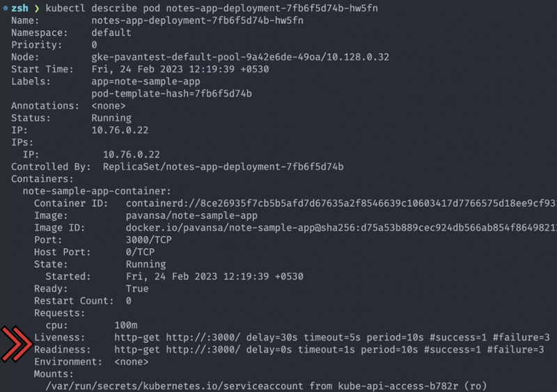
Task: Click the cpu request value 100m
Action: [126, 325]
